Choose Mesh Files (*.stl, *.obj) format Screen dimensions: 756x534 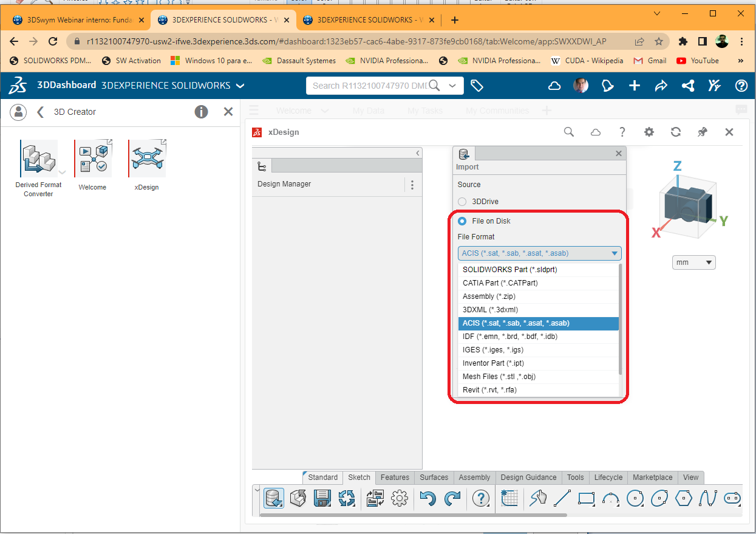pyautogui.click(x=538, y=377)
